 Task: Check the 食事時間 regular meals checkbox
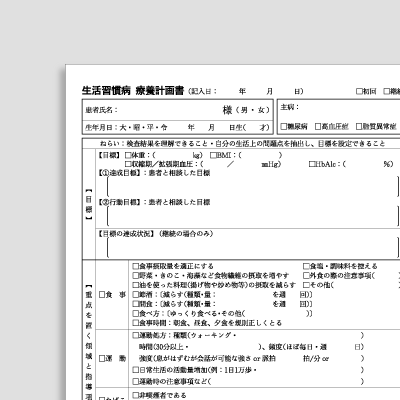[x=135, y=323]
